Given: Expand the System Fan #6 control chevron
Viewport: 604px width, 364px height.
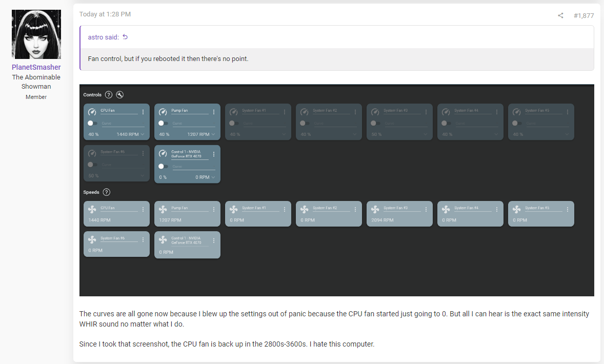Looking at the screenshot, I should [143, 176].
